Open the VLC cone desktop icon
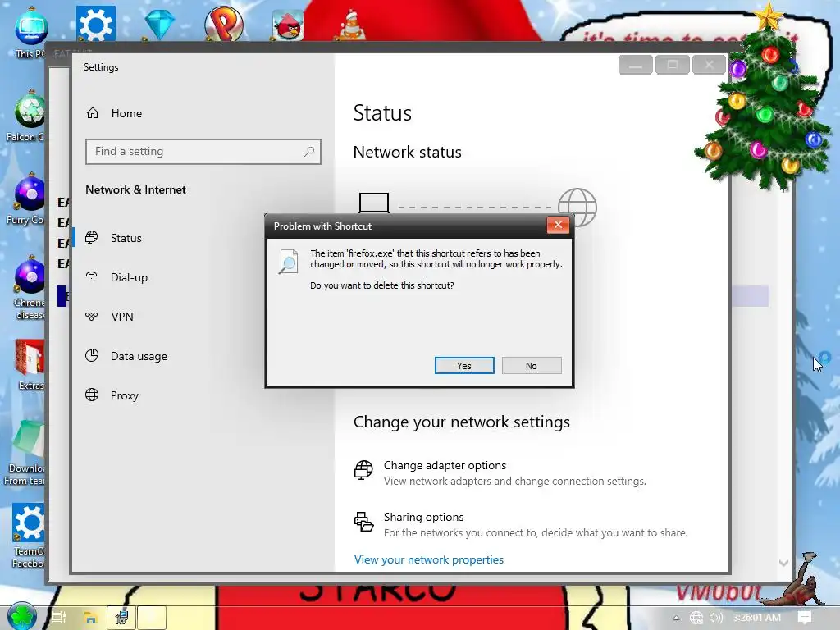The image size is (840, 630). (352, 25)
